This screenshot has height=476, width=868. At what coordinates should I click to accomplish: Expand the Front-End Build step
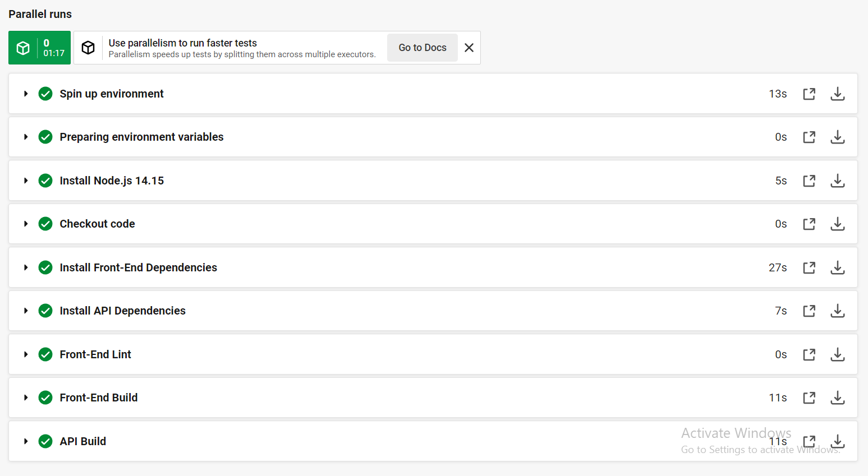pyautogui.click(x=26, y=398)
